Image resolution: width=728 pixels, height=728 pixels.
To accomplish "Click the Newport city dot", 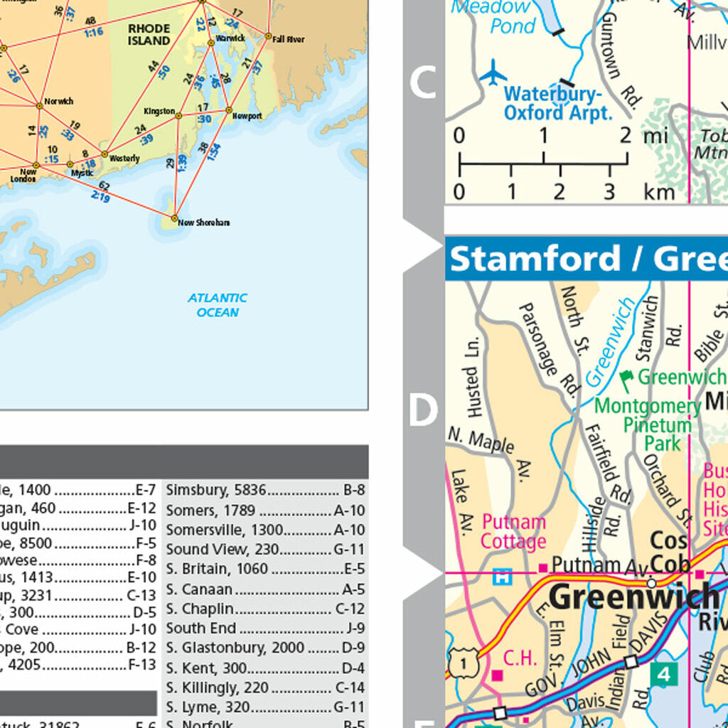I will (228, 110).
